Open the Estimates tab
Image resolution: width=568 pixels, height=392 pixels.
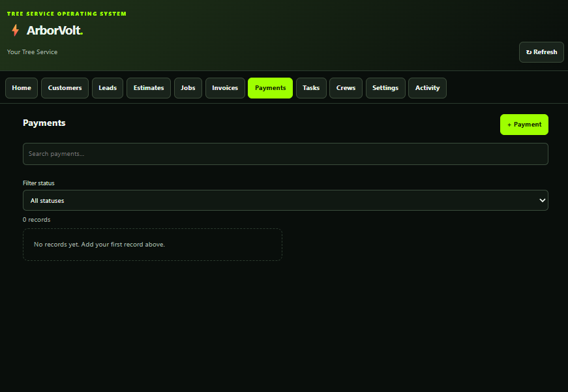point(149,88)
